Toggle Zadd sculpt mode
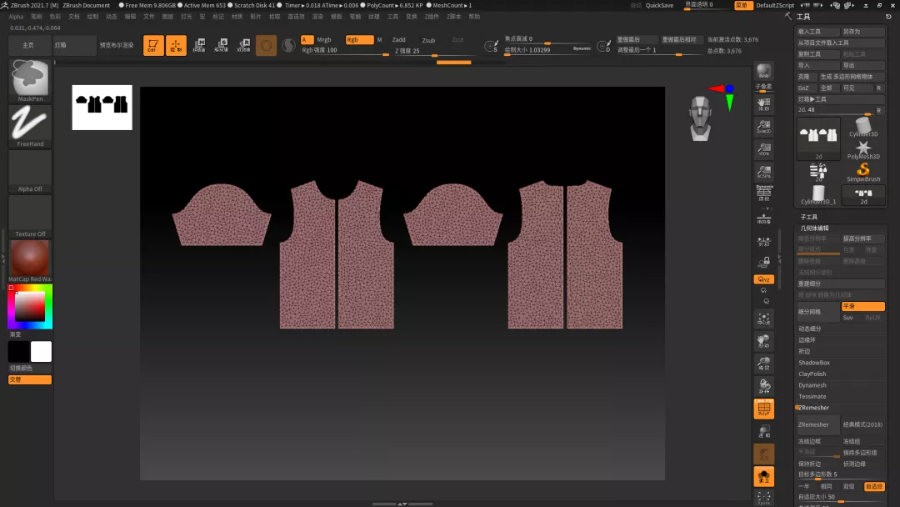This screenshot has width=900, height=507. [x=399, y=40]
